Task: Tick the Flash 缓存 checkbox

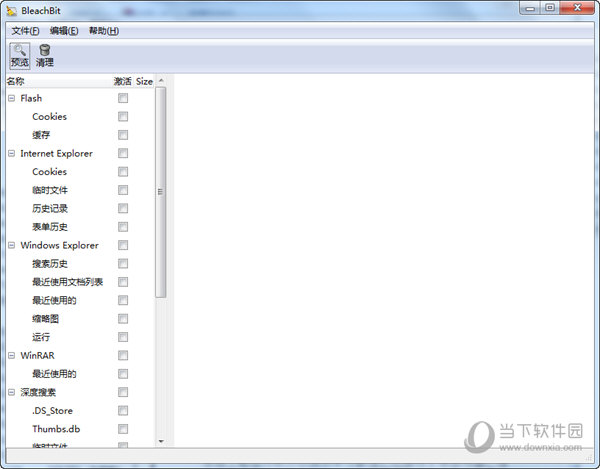Action: point(123,135)
